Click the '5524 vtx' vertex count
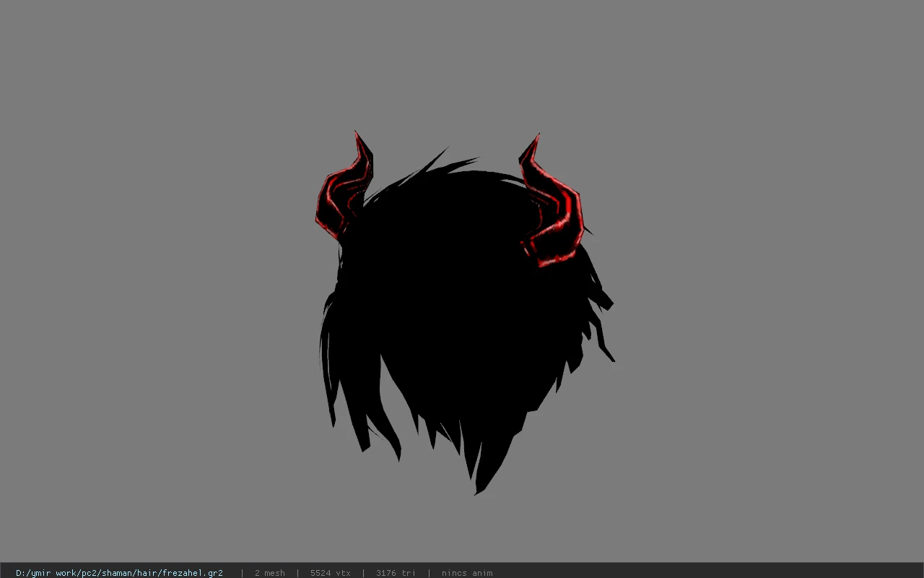Screen dimensions: 924x578 [331, 573]
